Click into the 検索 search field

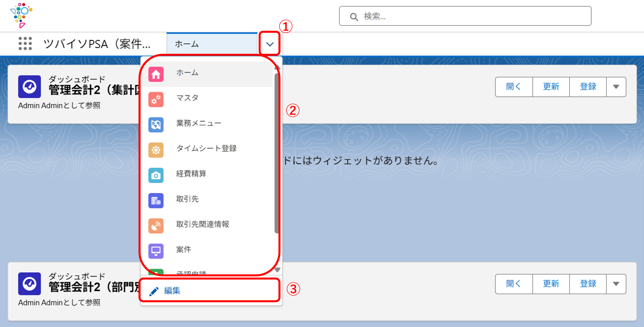click(465, 16)
